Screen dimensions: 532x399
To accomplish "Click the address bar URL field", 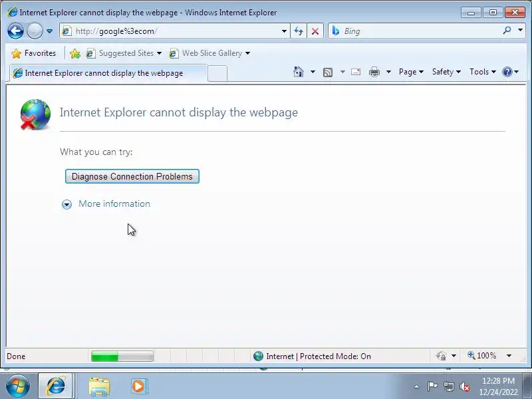I will pos(176,31).
